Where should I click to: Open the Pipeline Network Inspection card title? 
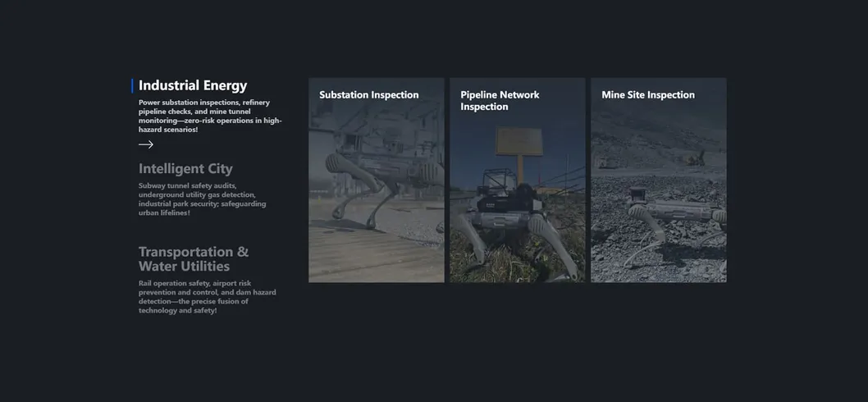coord(500,101)
